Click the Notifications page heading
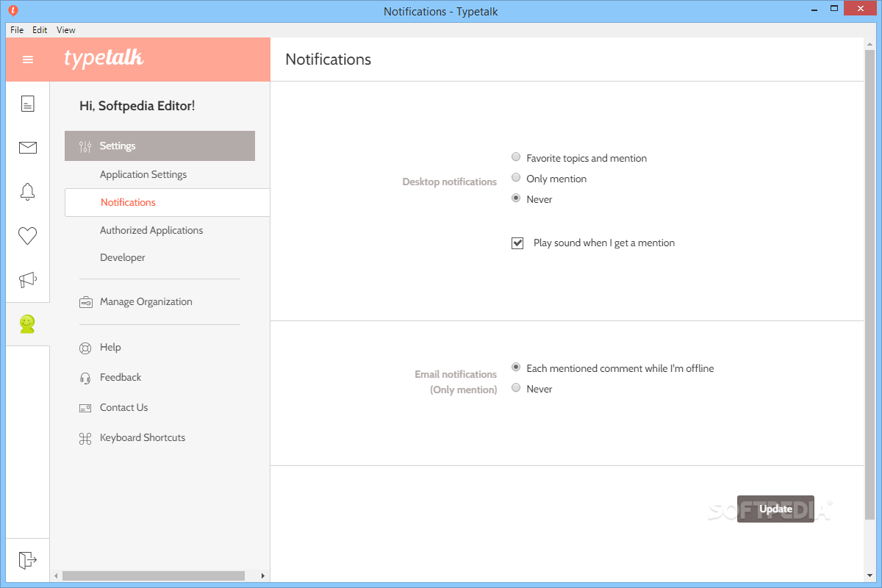The width and height of the screenshot is (882, 588). [329, 60]
